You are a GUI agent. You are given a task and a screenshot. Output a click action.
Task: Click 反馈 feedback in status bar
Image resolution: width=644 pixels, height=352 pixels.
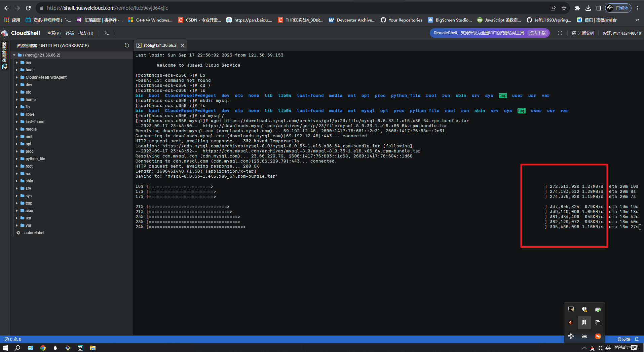[x=624, y=339]
